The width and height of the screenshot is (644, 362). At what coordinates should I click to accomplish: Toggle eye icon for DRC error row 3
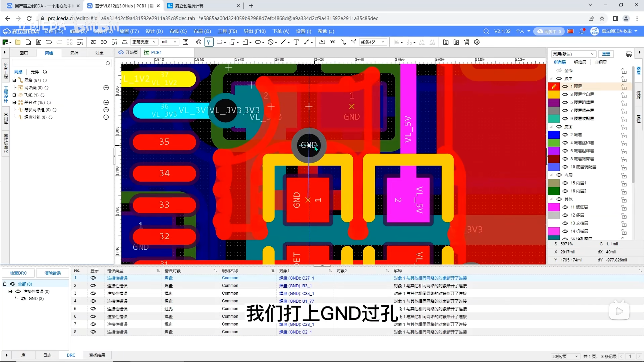click(93, 293)
